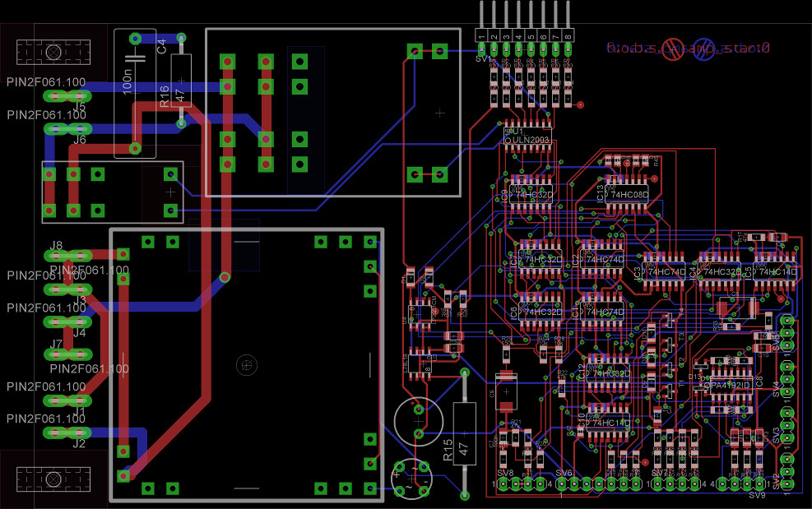This screenshot has height=509, width=812.
Task: Click the large module's center hole
Action: point(245,363)
